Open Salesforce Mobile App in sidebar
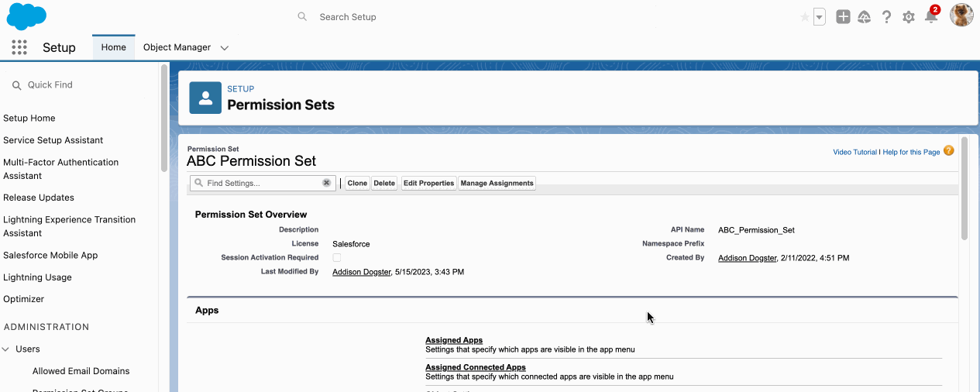980x392 pixels. point(50,256)
